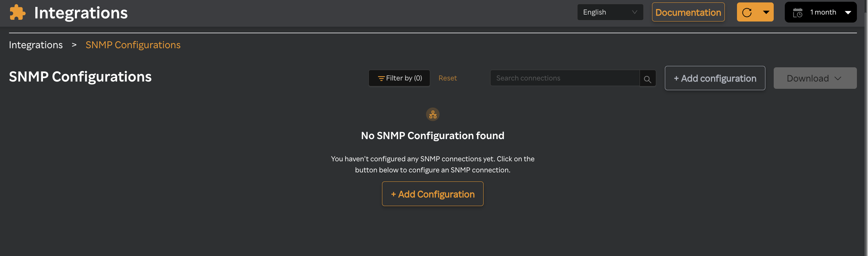
Task: Open the Download dropdown chevron
Action: tap(838, 78)
